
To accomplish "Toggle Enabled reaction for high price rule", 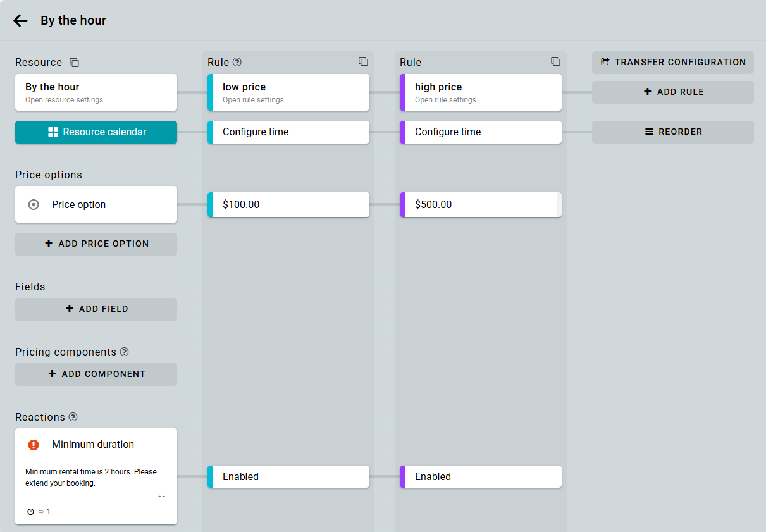I will [x=482, y=477].
